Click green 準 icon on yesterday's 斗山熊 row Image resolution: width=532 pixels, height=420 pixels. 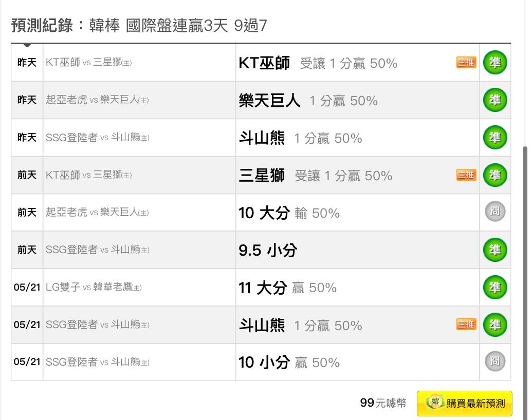click(x=495, y=138)
